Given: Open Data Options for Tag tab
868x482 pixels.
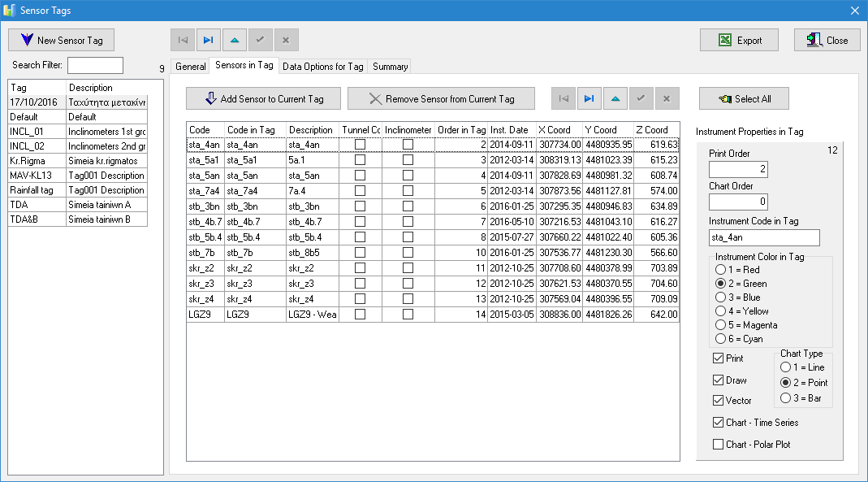Looking at the screenshot, I should (322, 67).
